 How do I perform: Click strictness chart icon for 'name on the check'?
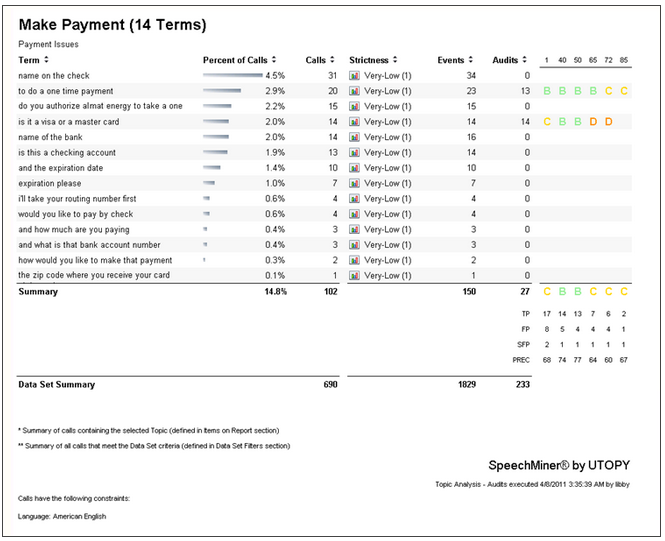[x=354, y=75]
